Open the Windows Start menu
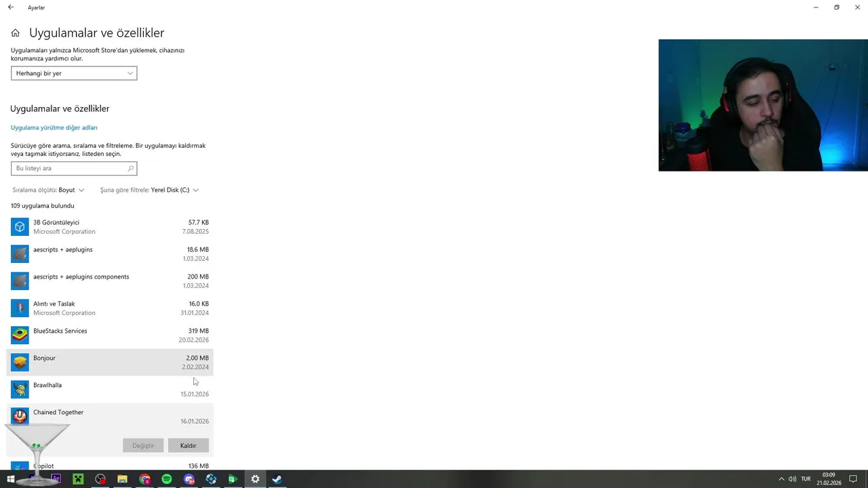The height and width of the screenshot is (488, 868). [11, 479]
